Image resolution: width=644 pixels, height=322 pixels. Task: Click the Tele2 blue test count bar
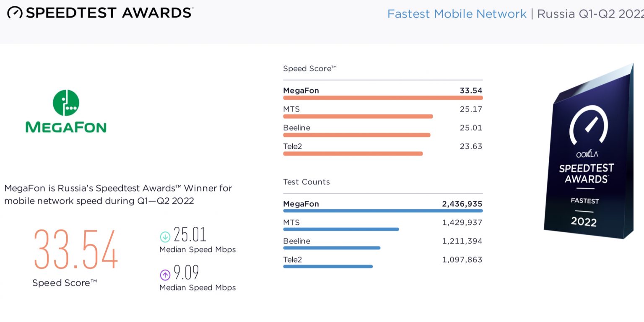coord(328,266)
